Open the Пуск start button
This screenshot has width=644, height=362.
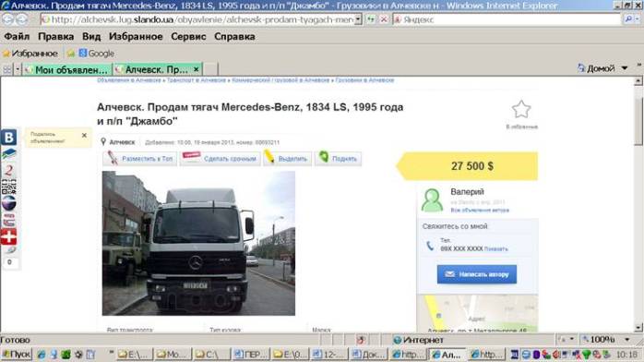point(17,355)
